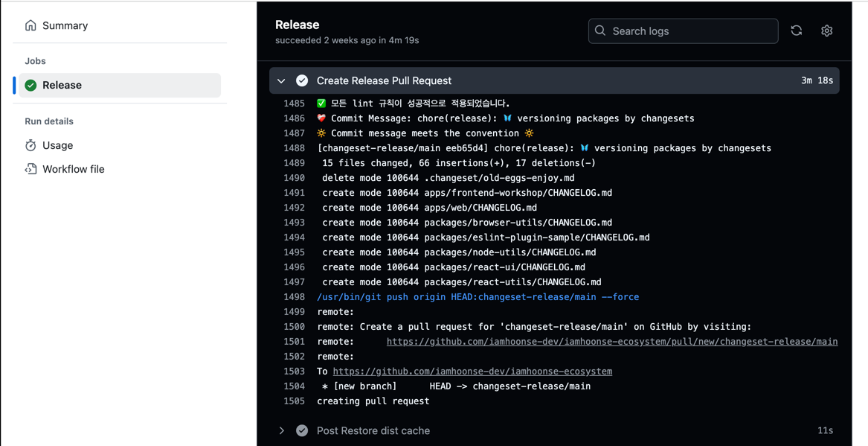Focus the Search logs field
Screen dimensions: 868x446
click(683, 31)
